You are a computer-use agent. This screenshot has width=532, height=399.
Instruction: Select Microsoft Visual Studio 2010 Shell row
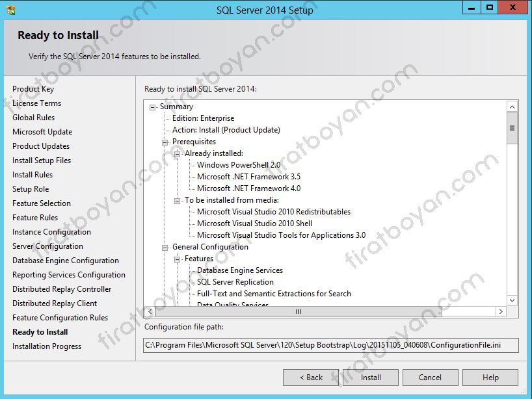point(254,224)
